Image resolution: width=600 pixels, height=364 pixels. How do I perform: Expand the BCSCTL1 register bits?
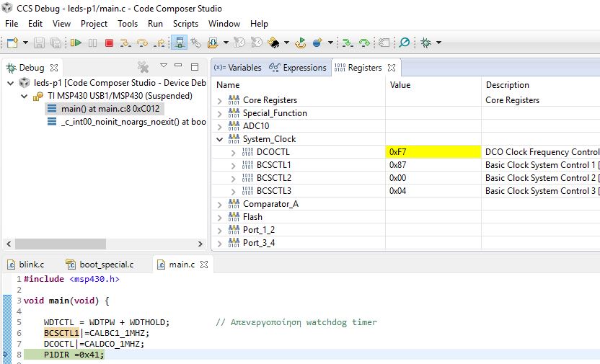[x=234, y=166]
